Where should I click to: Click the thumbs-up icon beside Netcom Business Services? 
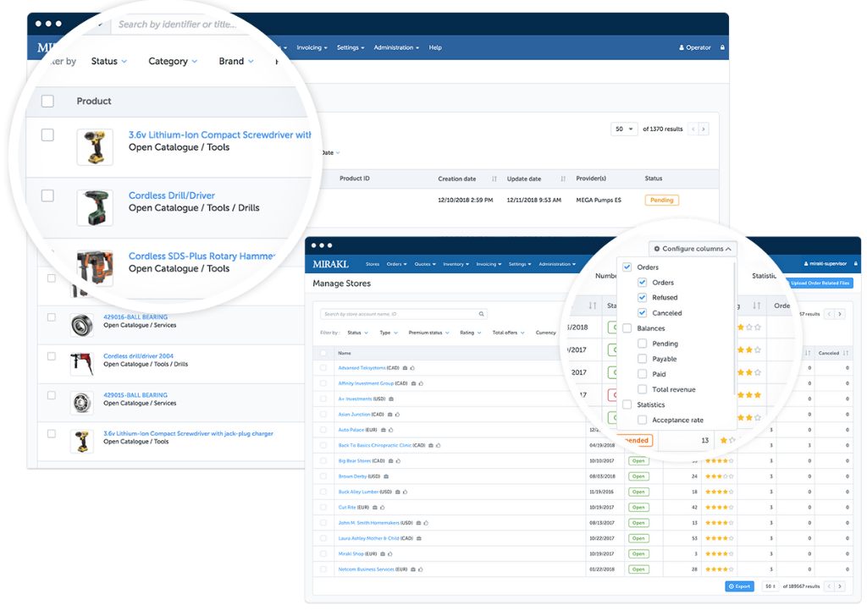pyautogui.click(x=421, y=569)
